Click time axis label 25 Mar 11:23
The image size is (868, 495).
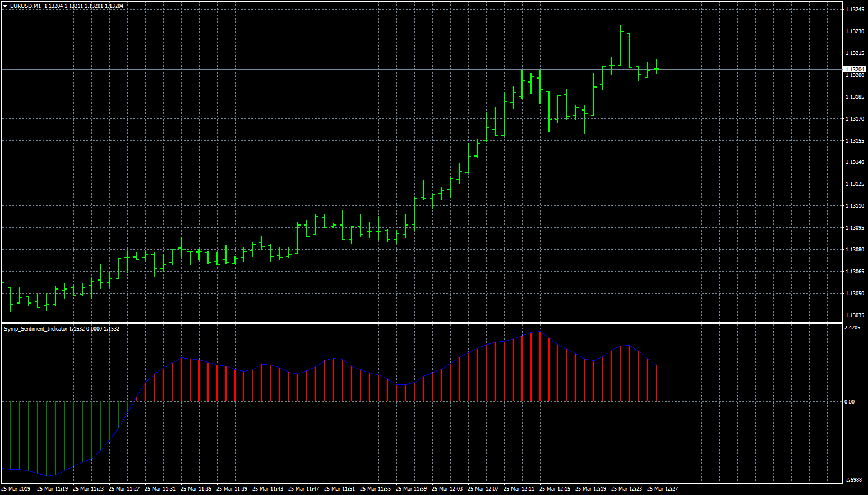pos(89,489)
